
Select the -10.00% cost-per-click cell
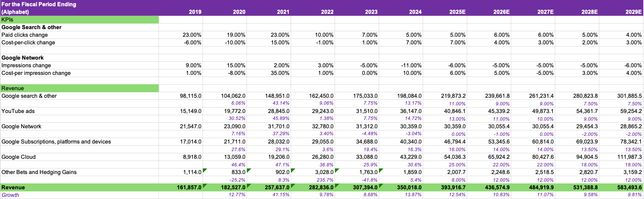(235, 43)
